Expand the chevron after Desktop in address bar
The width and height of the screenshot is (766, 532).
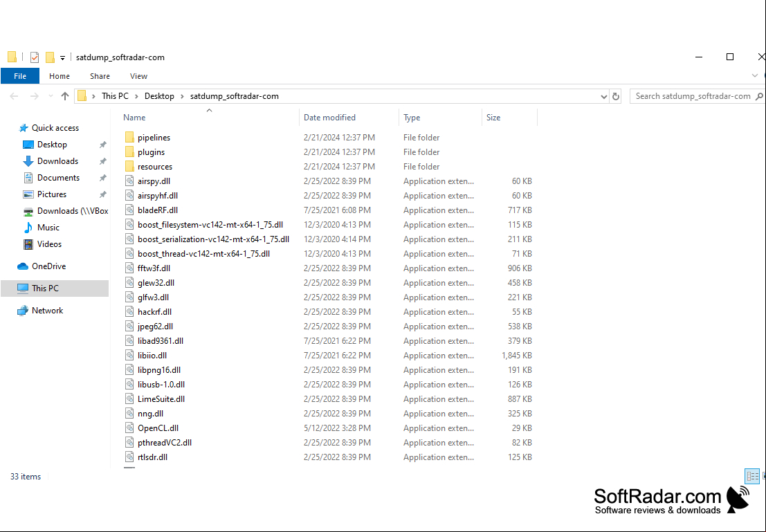point(182,96)
